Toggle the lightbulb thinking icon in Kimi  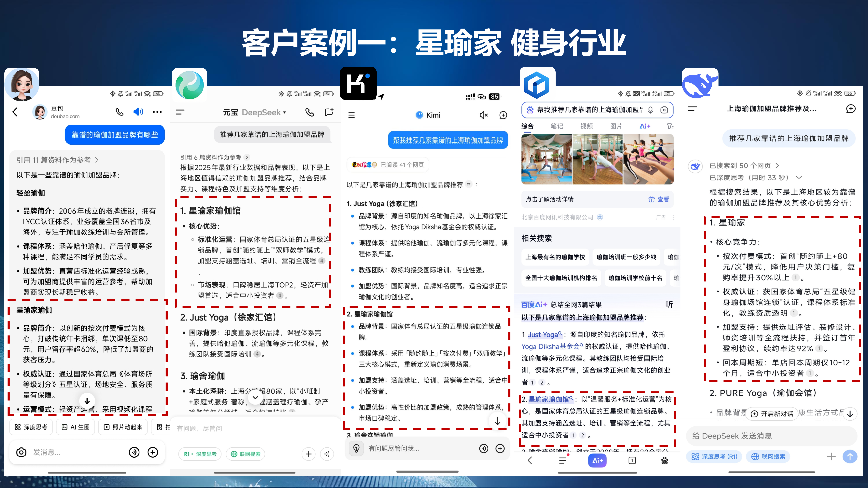tap(357, 448)
